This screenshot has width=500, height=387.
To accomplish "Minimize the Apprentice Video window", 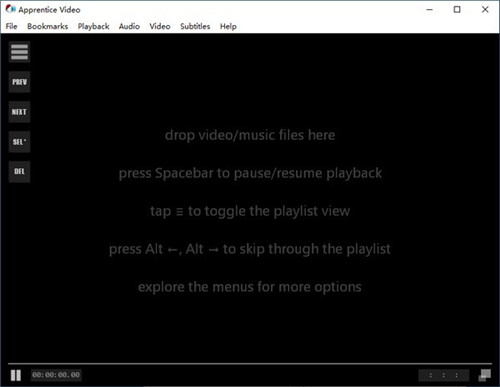I will [x=429, y=10].
